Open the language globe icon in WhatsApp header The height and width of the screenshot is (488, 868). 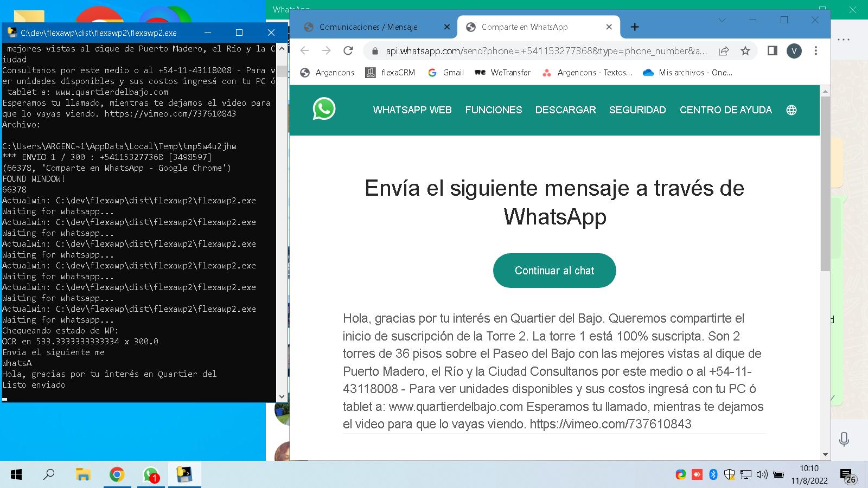tap(792, 110)
